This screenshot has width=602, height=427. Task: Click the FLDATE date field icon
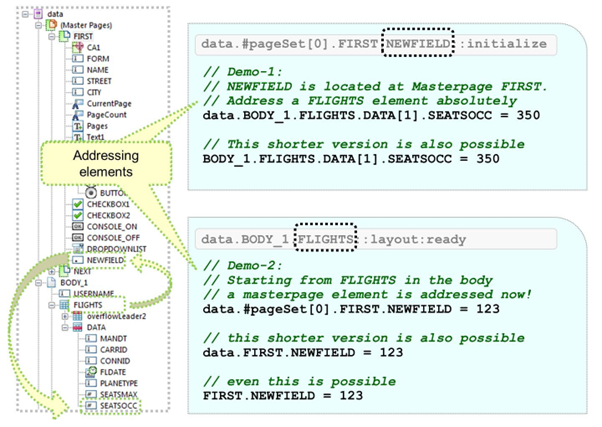(x=92, y=371)
